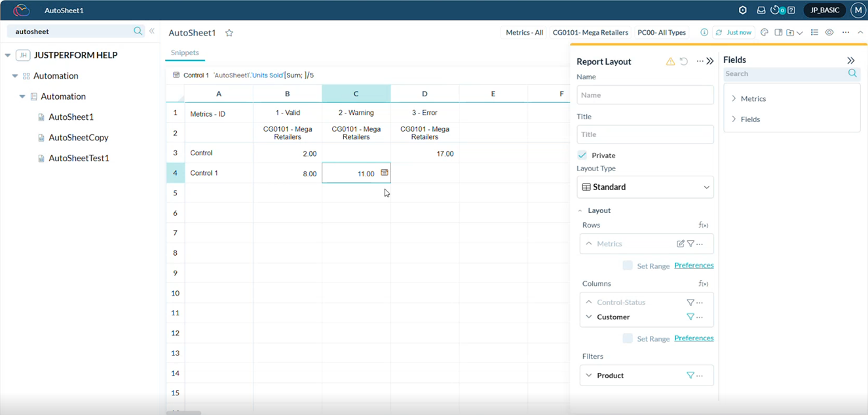Click the filter icon for Product

click(690, 376)
